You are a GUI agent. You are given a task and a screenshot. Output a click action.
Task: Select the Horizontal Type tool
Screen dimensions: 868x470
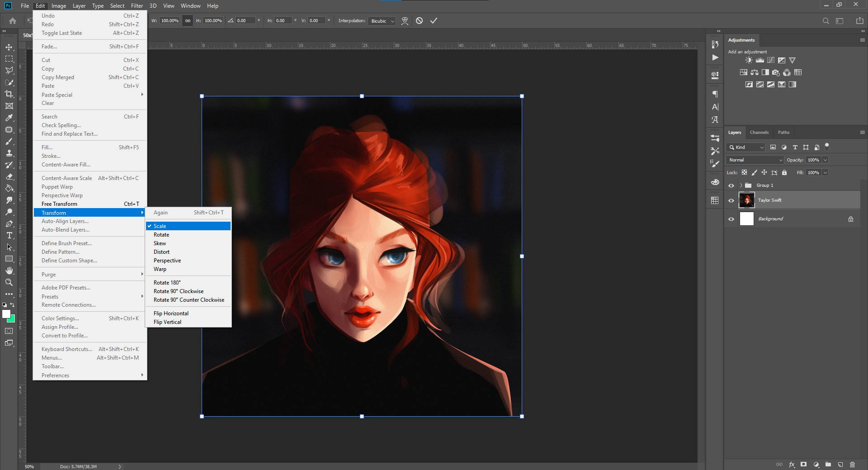click(9, 236)
